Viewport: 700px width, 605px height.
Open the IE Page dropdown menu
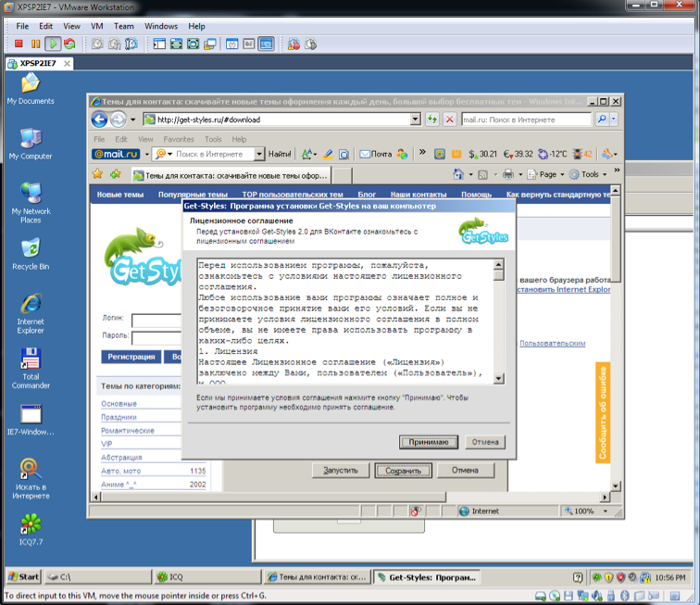tap(545, 174)
